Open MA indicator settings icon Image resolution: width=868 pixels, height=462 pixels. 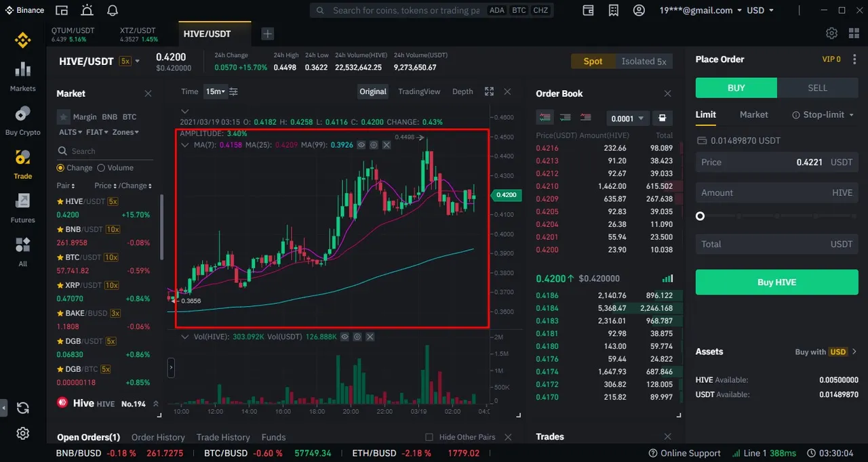coord(374,145)
